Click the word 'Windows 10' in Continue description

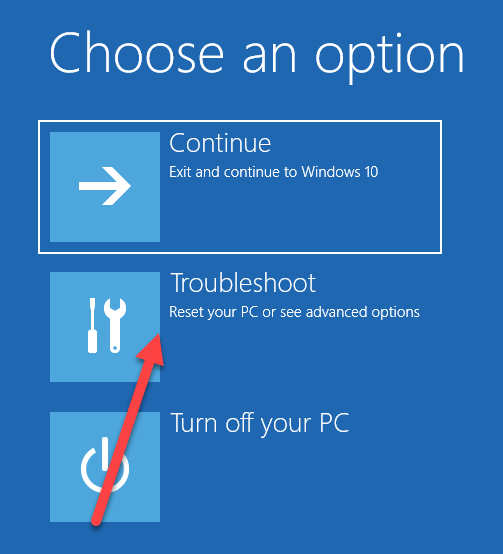[340, 172]
